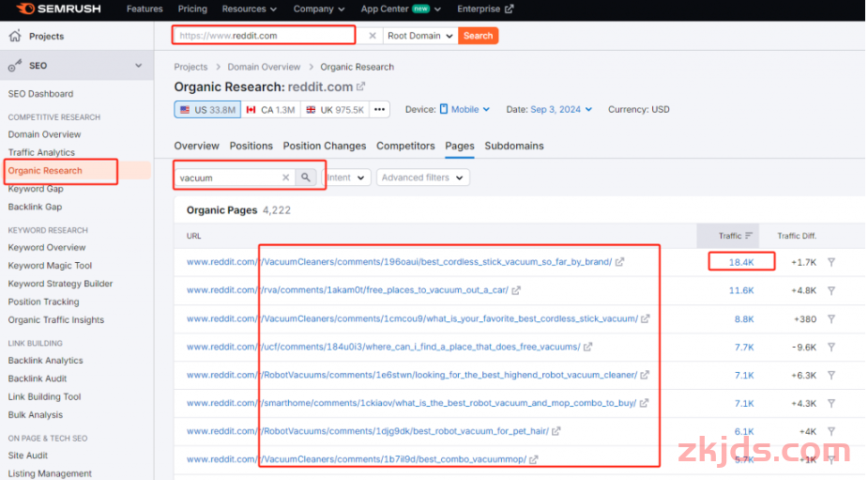Open the Features top menu
The image size is (868, 480).
tap(145, 8)
